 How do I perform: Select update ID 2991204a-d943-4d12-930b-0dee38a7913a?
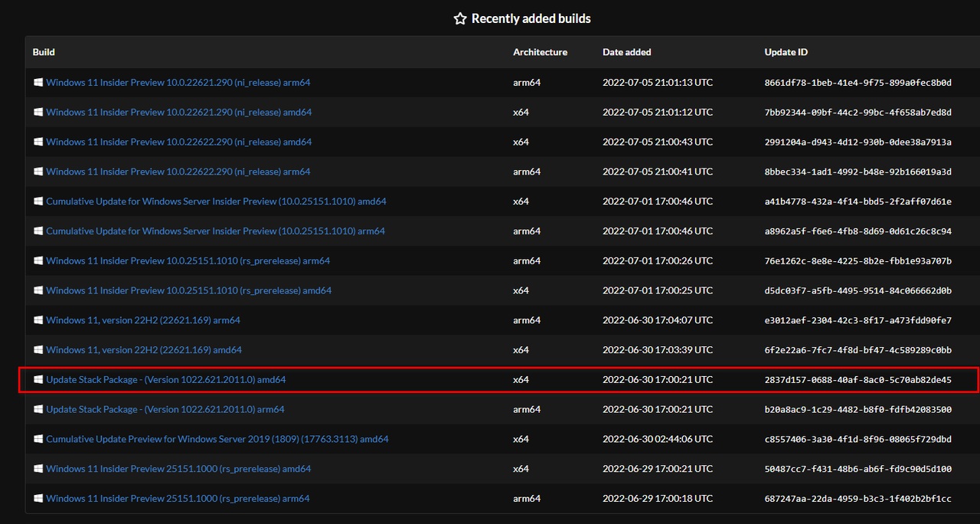[858, 142]
